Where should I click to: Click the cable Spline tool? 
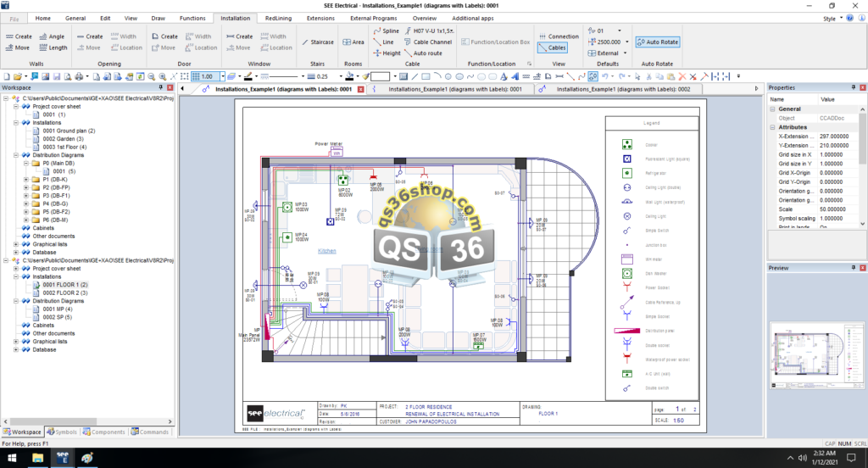point(387,31)
